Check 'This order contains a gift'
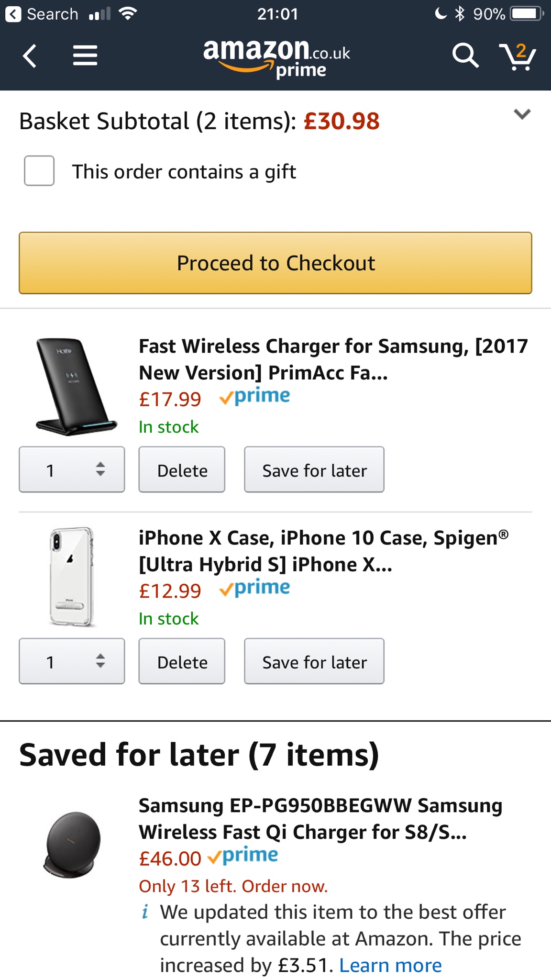Screen dimensions: 551x980 (x=39, y=171)
